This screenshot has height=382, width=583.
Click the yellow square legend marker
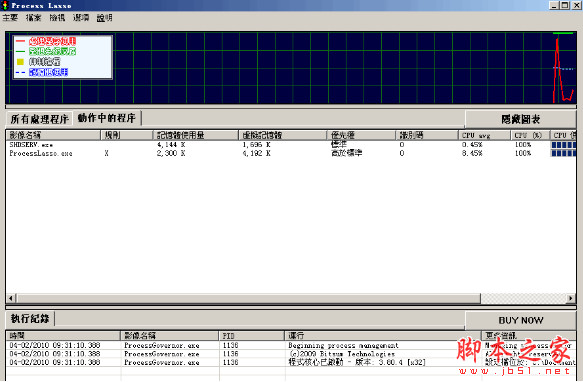pos(20,62)
